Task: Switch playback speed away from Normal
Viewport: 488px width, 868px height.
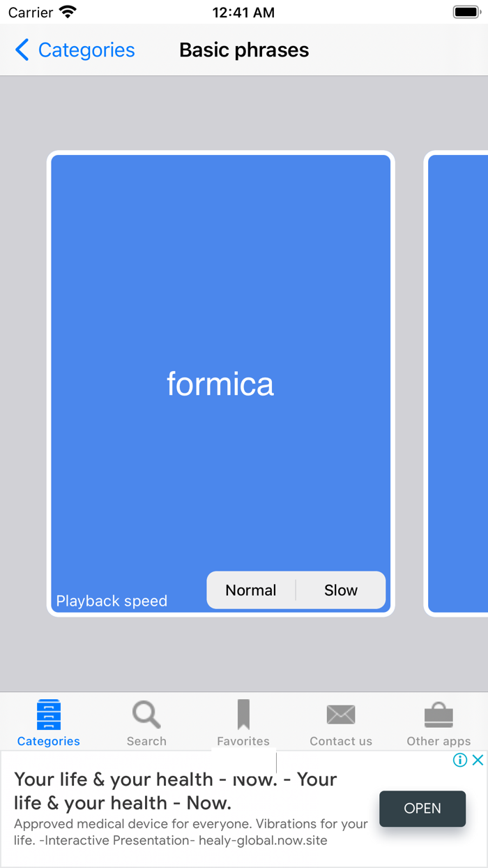Action: point(341,590)
